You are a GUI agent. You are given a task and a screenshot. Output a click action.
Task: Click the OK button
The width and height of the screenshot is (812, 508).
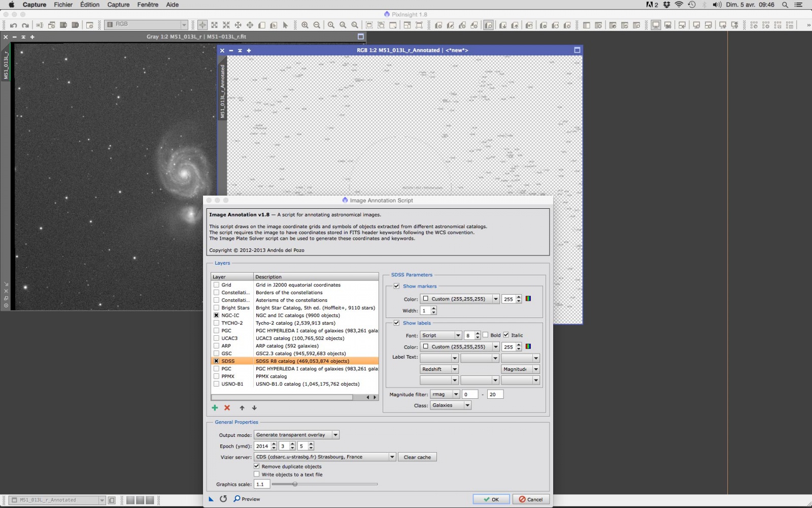pyautogui.click(x=491, y=499)
